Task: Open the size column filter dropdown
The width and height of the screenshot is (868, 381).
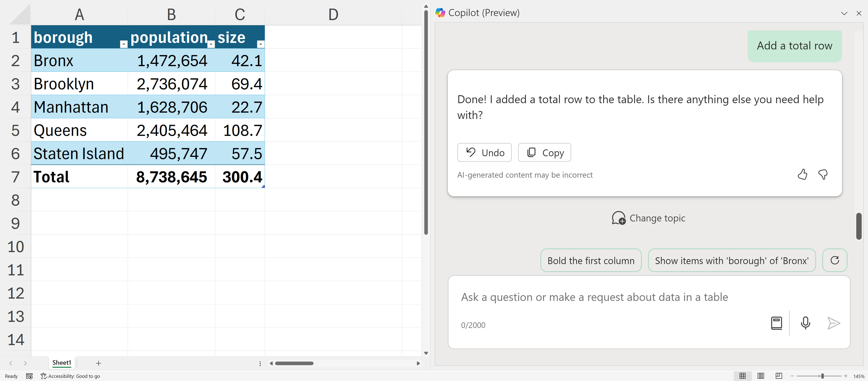Action: [x=260, y=44]
